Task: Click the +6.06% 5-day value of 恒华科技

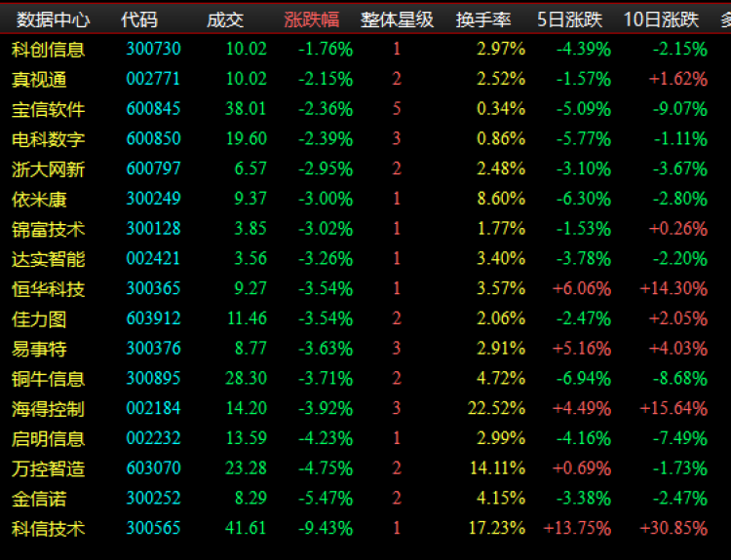Action: coord(582,288)
